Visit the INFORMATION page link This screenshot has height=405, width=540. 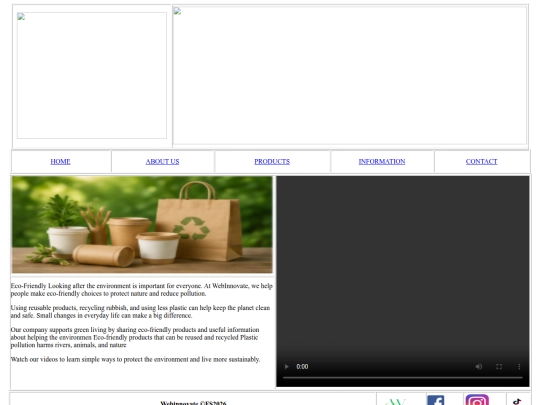click(382, 162)
